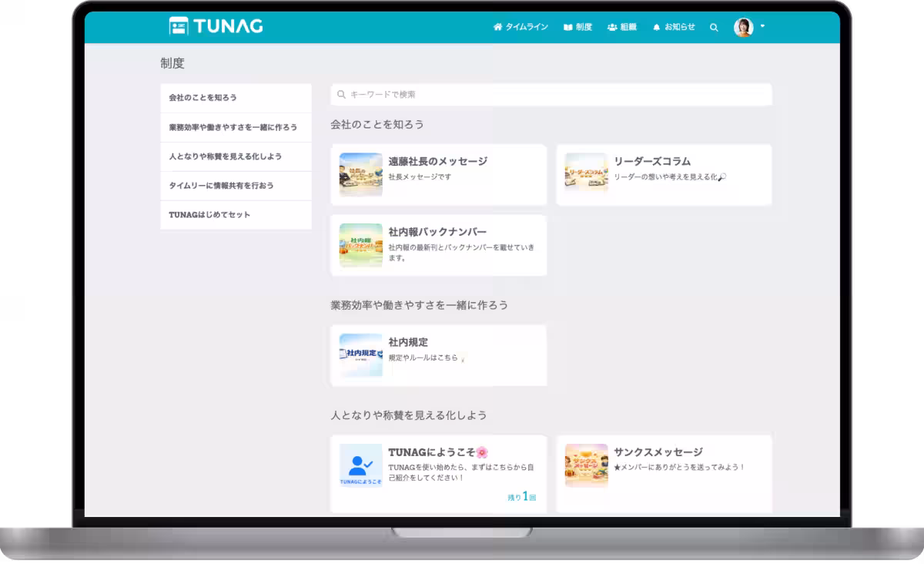
Task: Click the book icon beside 制度
Action: [x=567, y=27]
